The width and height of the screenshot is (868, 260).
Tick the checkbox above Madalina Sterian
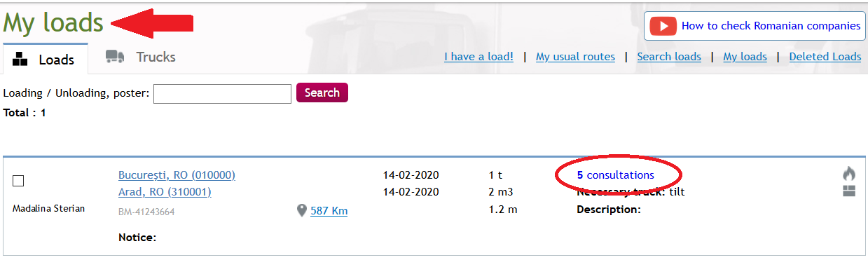(19, 181)
